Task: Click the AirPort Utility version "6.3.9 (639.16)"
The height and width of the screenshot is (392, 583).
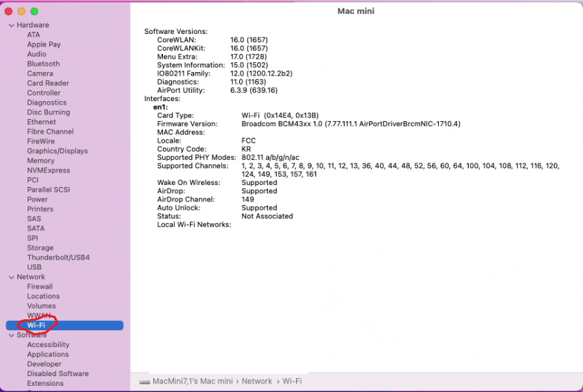Action: tap(254, 90)
